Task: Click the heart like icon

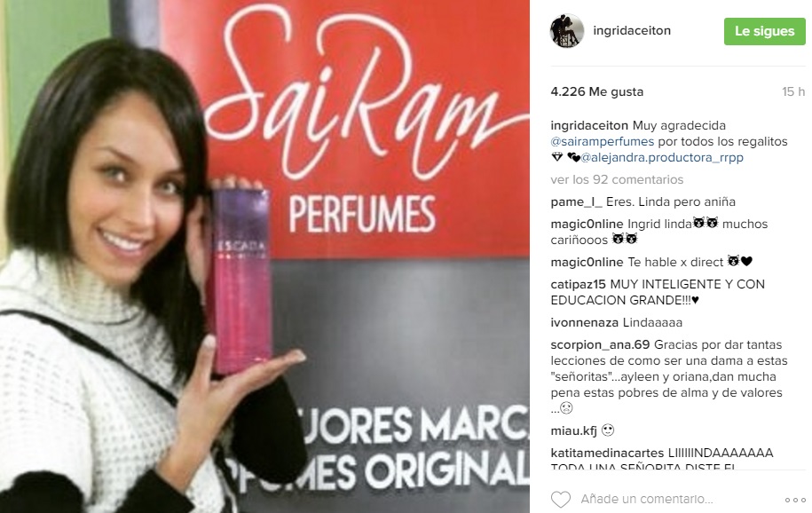Action: tap(560, 499)
